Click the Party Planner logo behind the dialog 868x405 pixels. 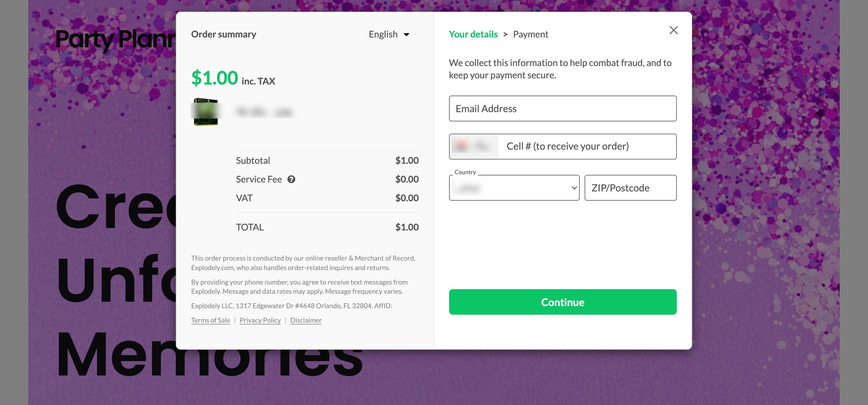click(x=115, y=39)
